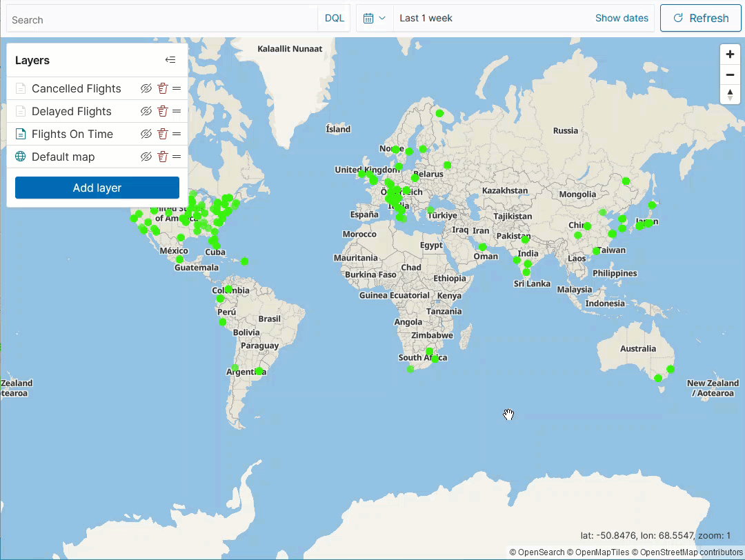Delete the Flights On Time layer
745x560 pixels.
coord(163,134)
